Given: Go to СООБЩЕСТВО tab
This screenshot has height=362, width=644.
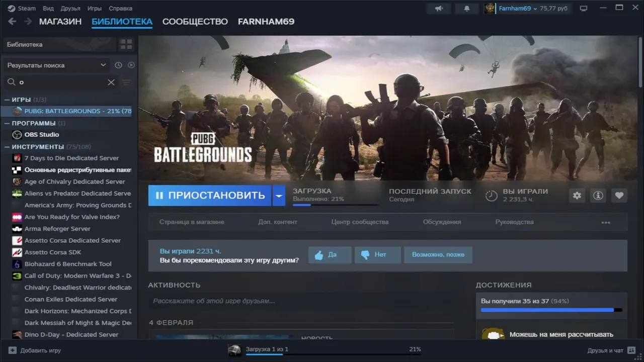Looking at the screenshot, I should (195, 22).
